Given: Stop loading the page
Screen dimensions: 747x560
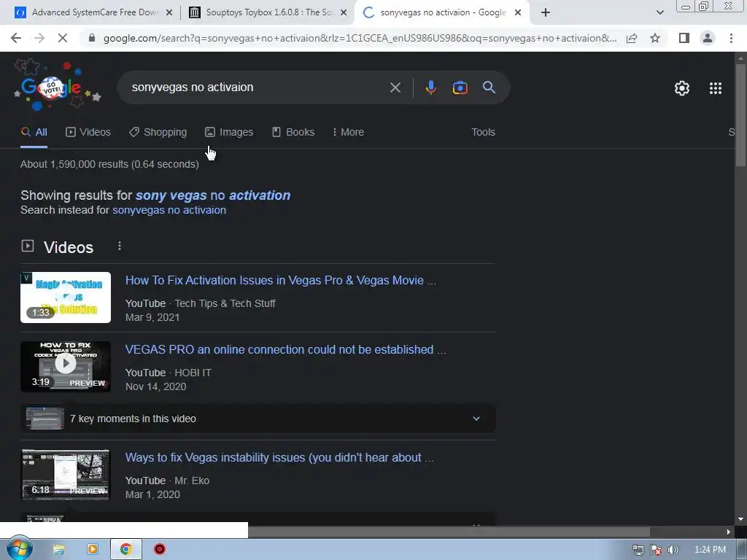Looking at the screenshot, I should tap(63, 38).
